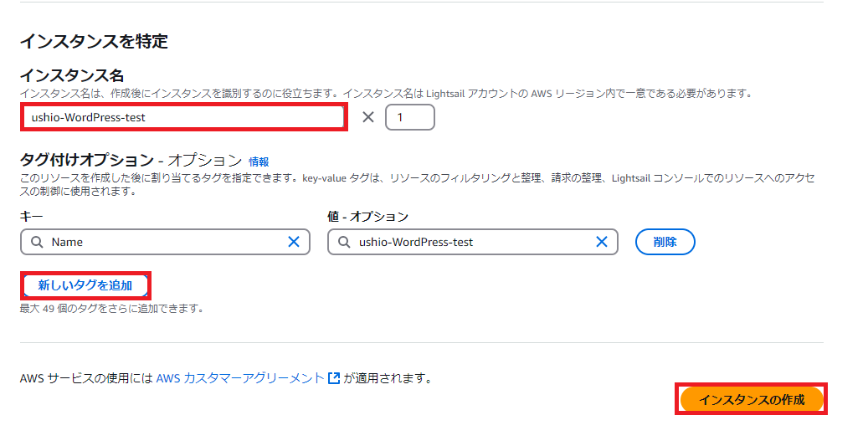Screen dimensions: 868x446
Task: Click the タグ付けオプション heading text
Action: (87, 160)
